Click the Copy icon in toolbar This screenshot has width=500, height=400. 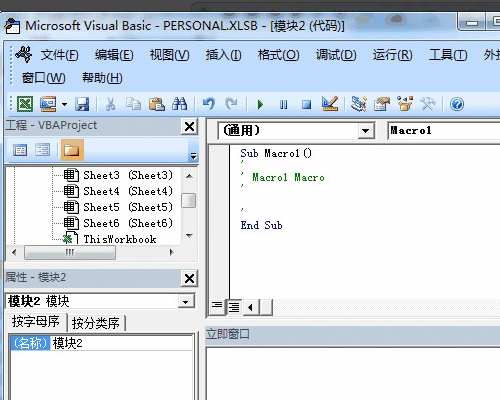click(133, 104)
